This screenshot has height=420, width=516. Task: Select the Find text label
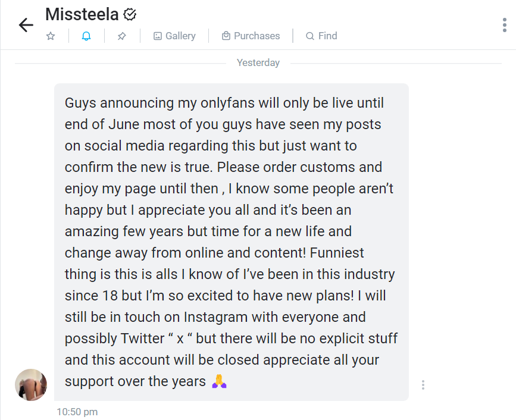point(327,36)
